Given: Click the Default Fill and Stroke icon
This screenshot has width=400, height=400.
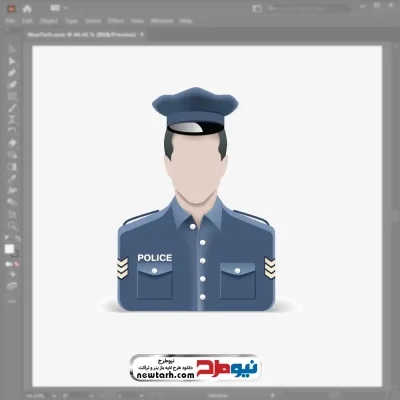Looking at the screenshot, I should 7,238.
